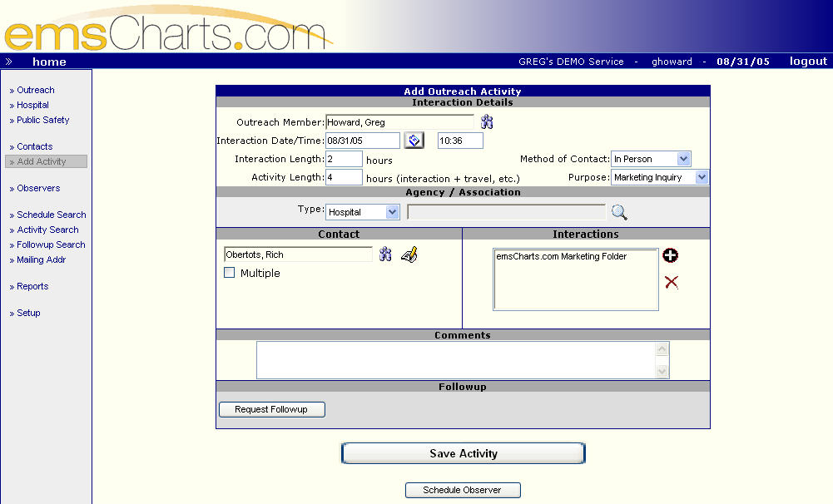This screenshot has width=833, height=504.
Task: Open Public Safety in the sidebar
Action: (x=43, y=120)
